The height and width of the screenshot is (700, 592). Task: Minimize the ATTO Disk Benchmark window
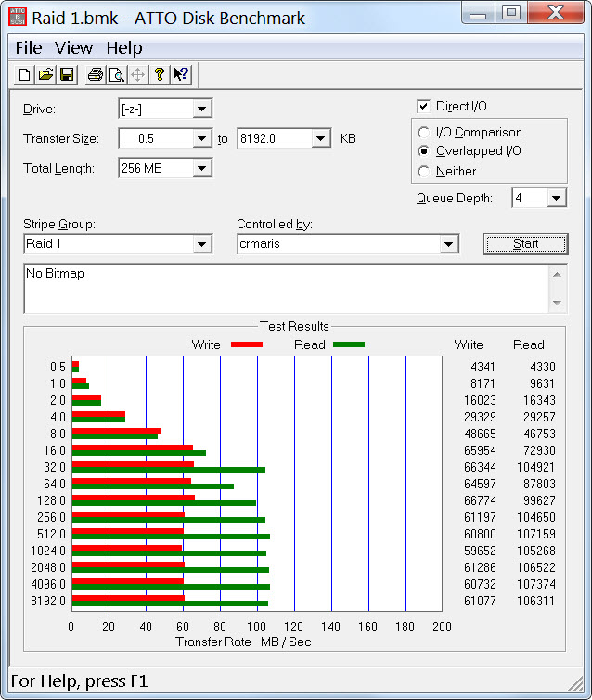tap(477, 14)
